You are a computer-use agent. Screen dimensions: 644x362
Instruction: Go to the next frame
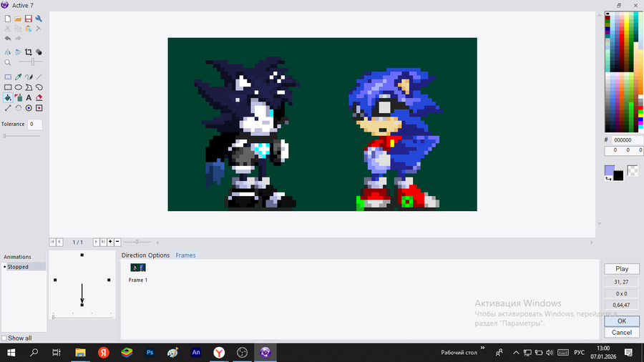pos(96,242)
